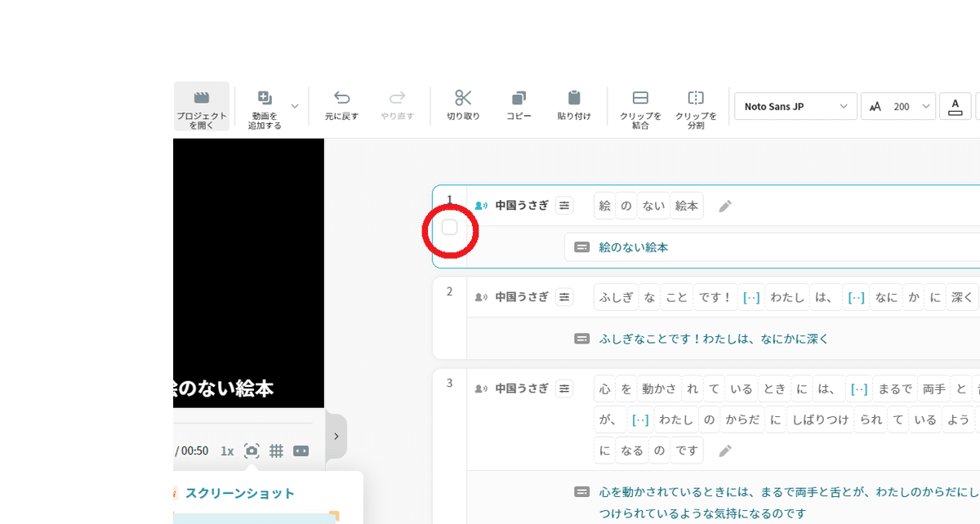Open the Noto Sans JP font dropdown

[x=795, y=106]
